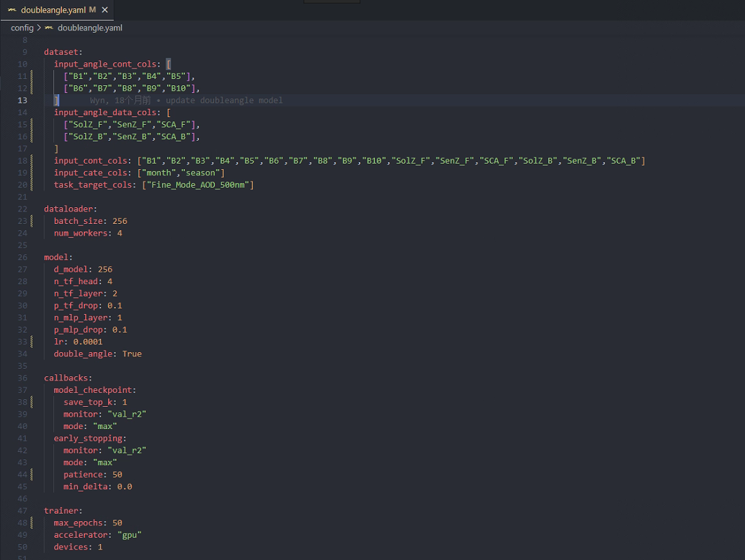745x560 pixels.
Task: Click the 'task_target_cols' key
Action: pyautogui.click(x=93, y=185)
